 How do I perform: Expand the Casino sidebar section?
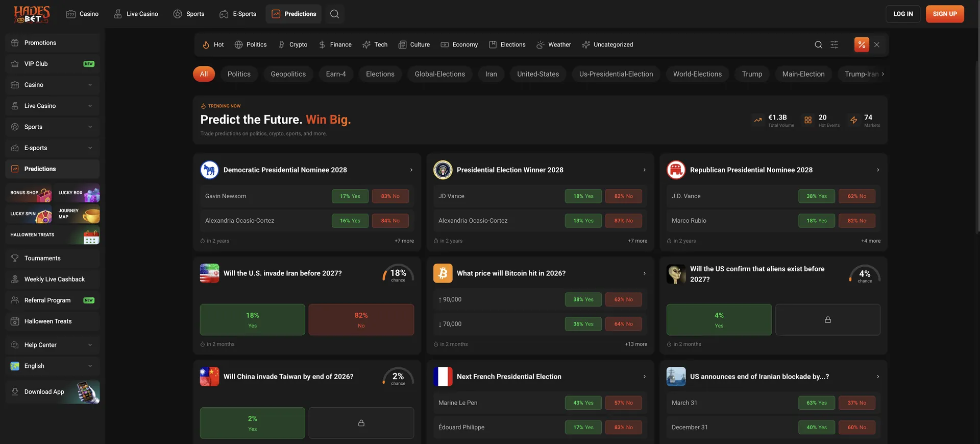53,85
